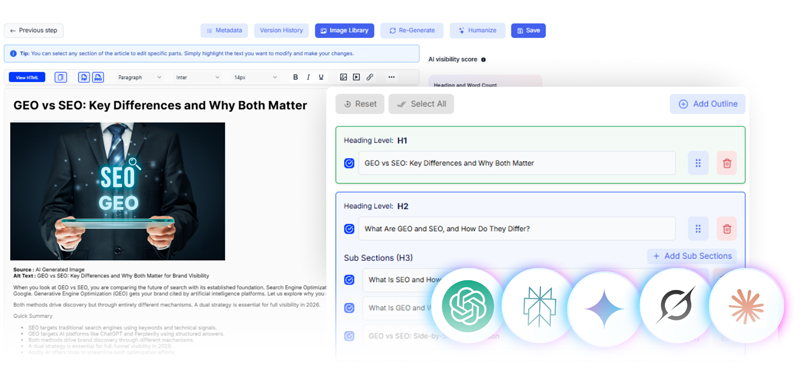Click the Perplexity logo icon

coord(539,307)
